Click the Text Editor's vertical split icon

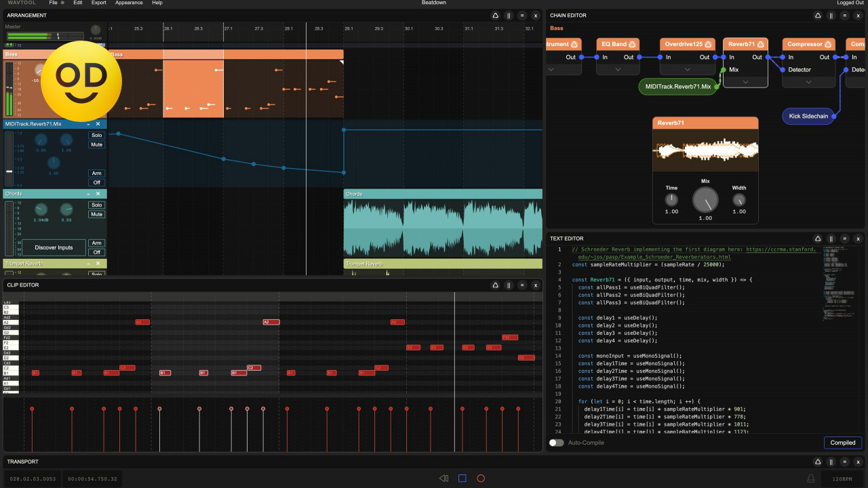pyautogui.click(x=831, y=239)
